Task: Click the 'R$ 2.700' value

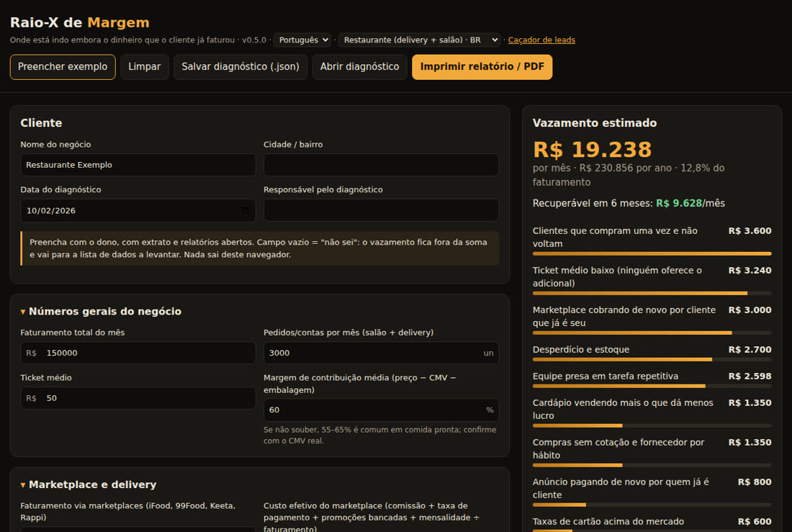Action: [x=750, y=350]
